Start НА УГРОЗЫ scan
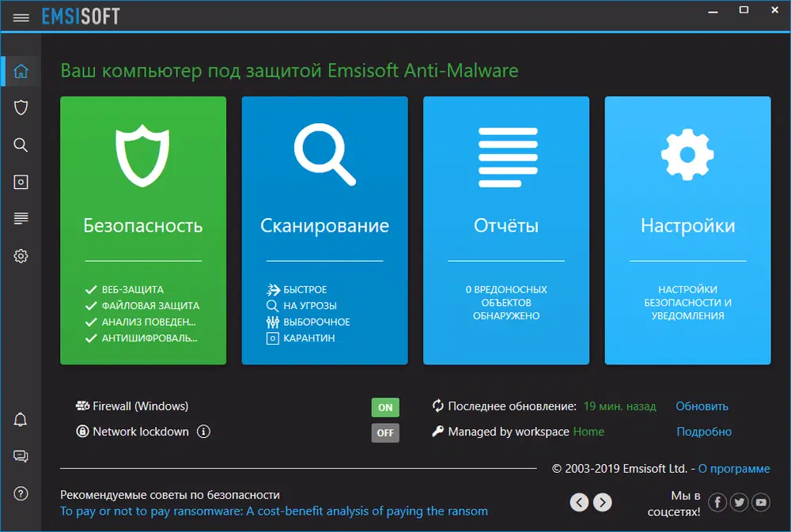The width and height of the screenshot is (791, 532). pyautogui.click(x=310, y=306)
